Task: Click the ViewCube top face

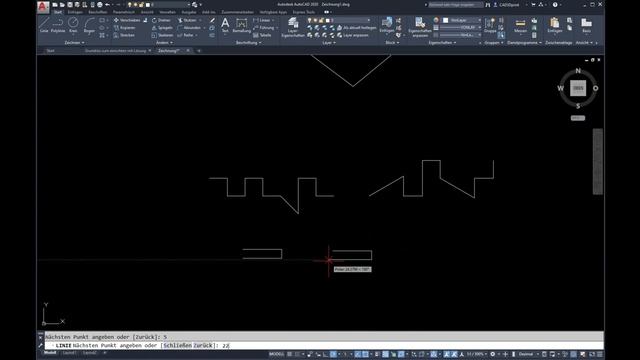Action: pyautogui.click(x=578, y=88)
